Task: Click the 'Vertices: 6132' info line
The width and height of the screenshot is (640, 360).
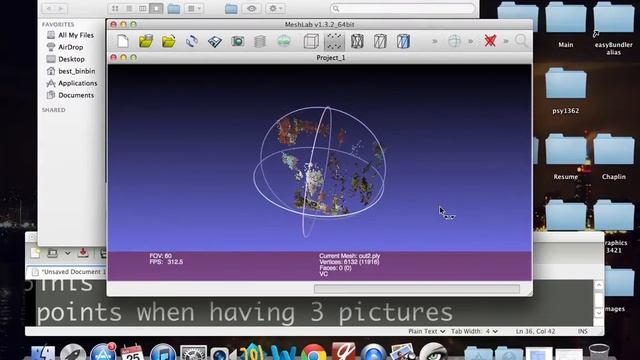Action: [349, 262]
